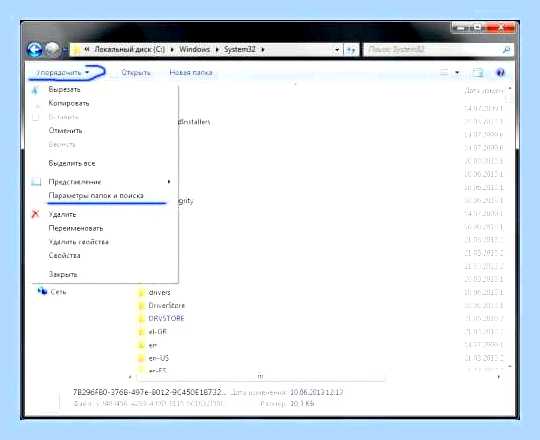Image resolution: width=540 pixels, height=440 pixels.
Task: Choose Удалить menu entry
Action: pos(62,214)
